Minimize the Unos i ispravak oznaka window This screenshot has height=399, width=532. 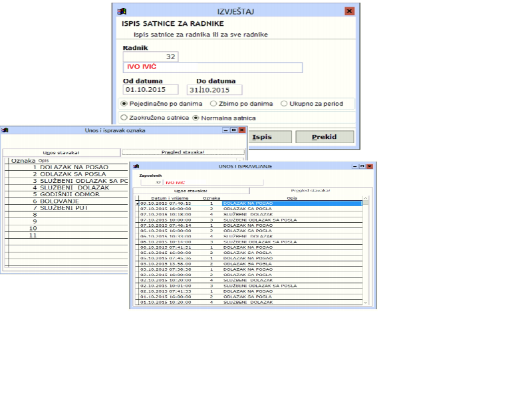pyautogui.click(x=225, y=130)
